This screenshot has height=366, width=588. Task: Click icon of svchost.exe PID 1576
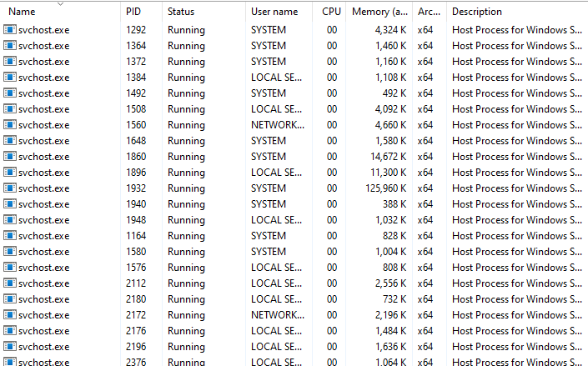tap(10, 268)
